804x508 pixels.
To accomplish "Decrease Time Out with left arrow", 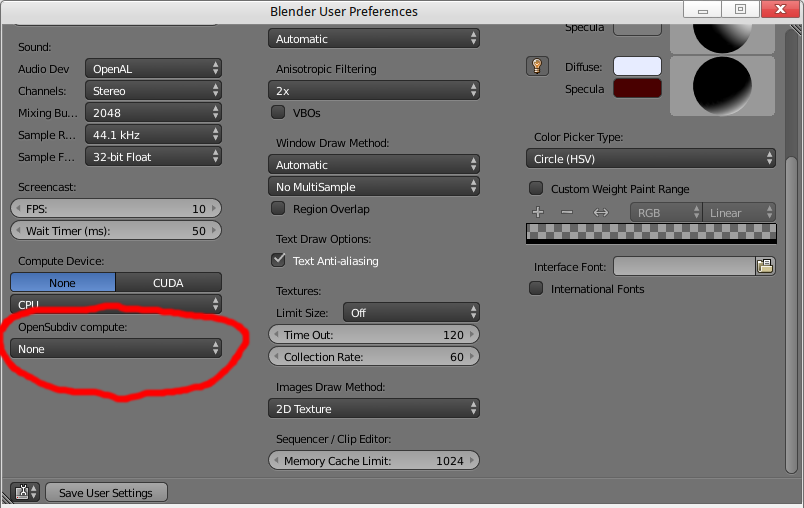I will 276,335.
